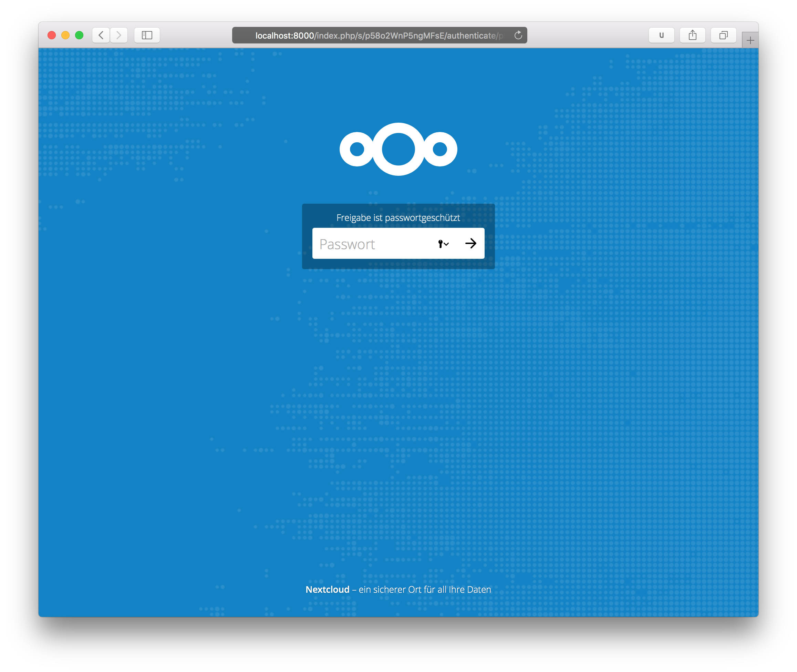Open the Share menu in the toolbar
797x672 pixels.
point(692,35)
